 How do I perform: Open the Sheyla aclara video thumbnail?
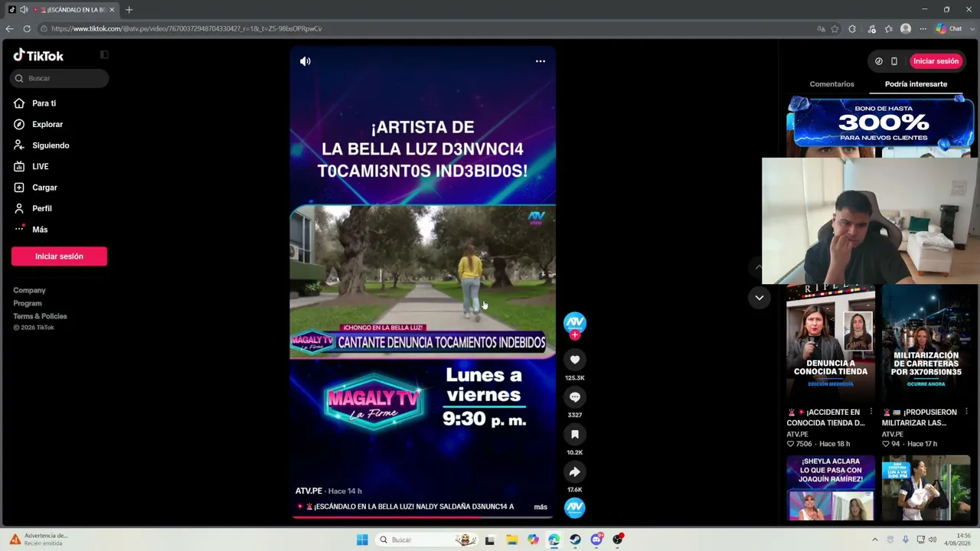(831, 488)
